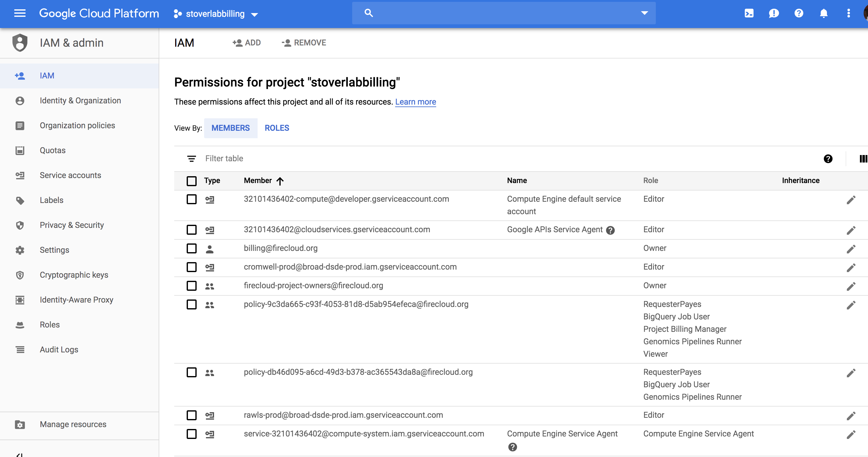Edit the compute@developer service account row
Image resolution: width=868 pixels, height=457 pixels.
851,200
